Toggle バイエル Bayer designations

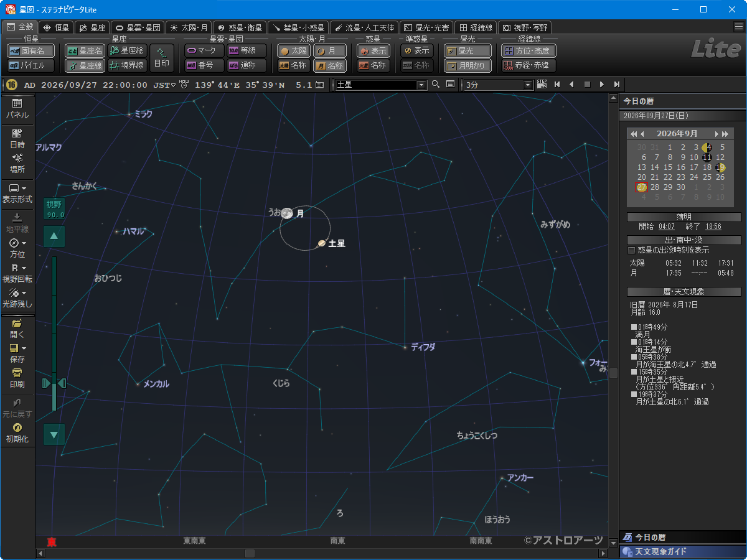31,65
